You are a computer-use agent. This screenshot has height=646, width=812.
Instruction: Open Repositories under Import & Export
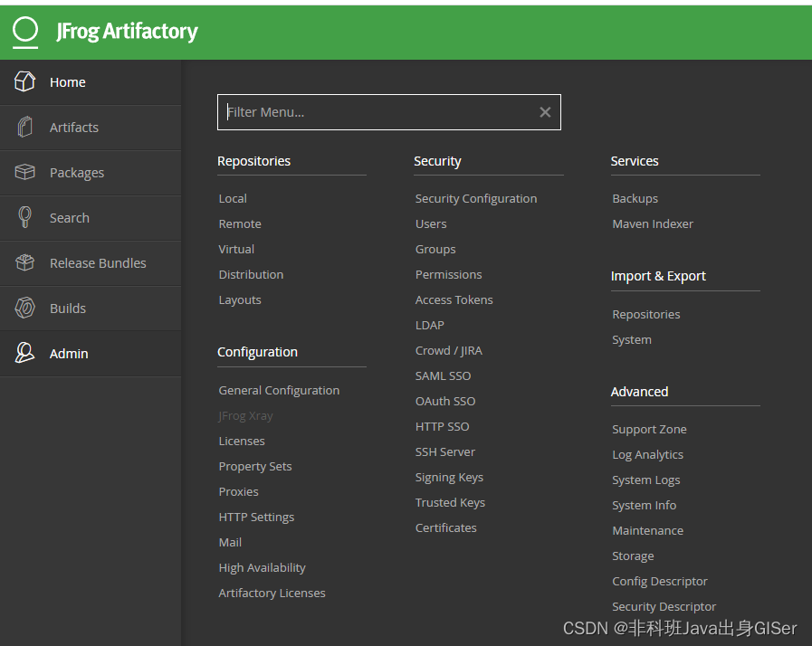tap(645, 315)
